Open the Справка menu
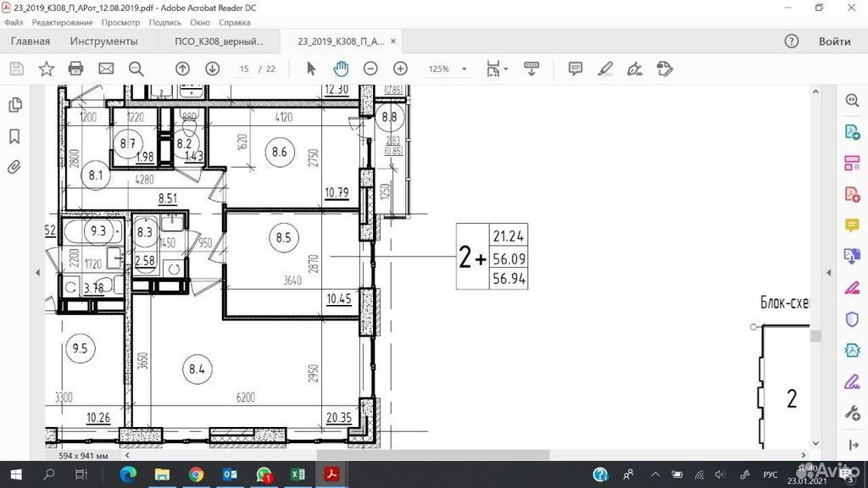The height and width of the screenshot is (488, 868). click(x=235, y=23)
